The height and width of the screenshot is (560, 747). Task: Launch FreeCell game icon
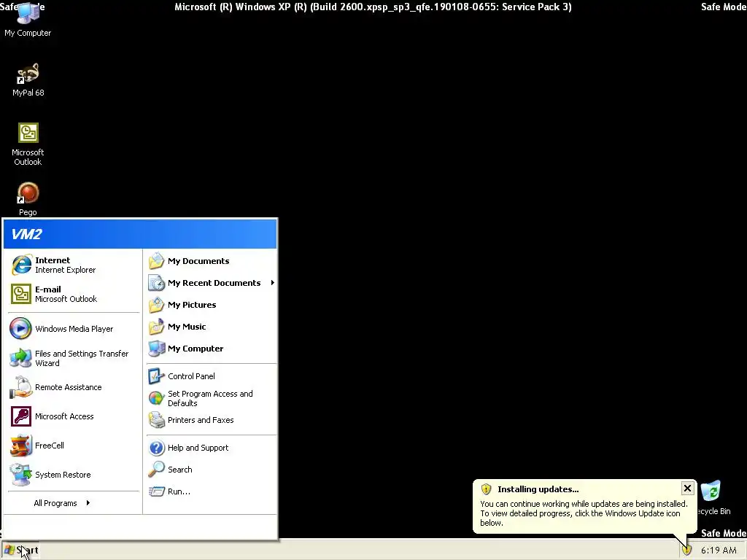pyautogui.click(x=20, y=446)
